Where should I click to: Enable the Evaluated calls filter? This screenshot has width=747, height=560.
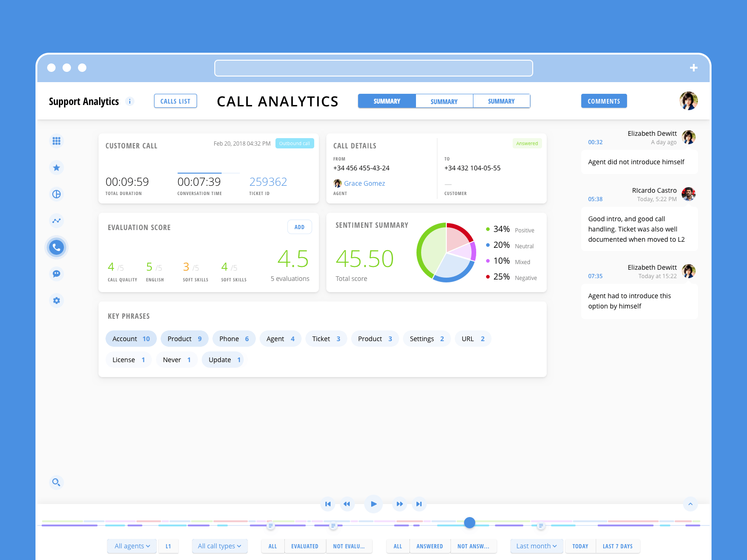(305, 546)
